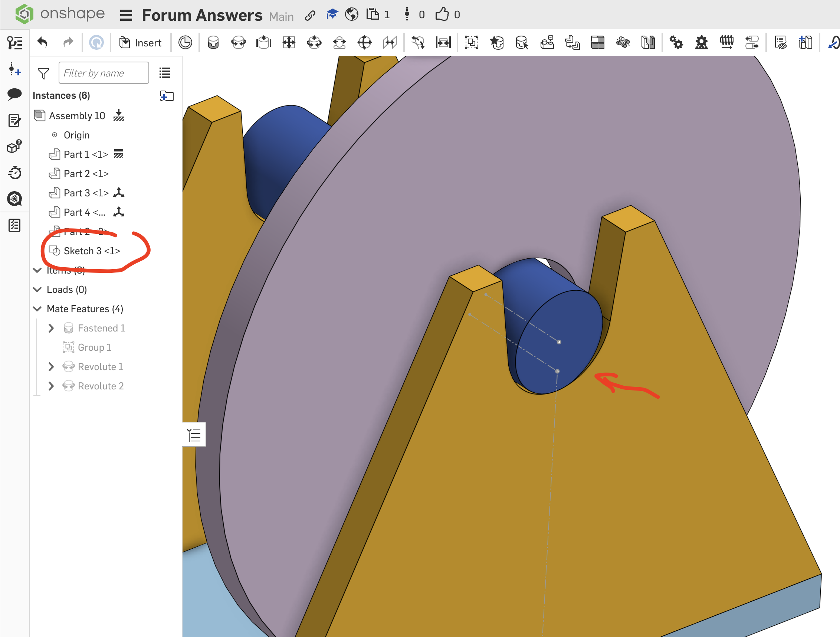This screenshot has height=637, width=840.
Task: Click the Animate stopwatch icon in toolbar
Action: pos(14,173)
